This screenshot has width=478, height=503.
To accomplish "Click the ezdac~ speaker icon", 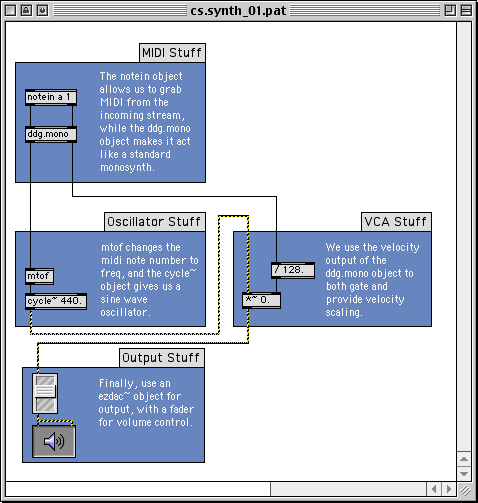I will coord(54,441).
